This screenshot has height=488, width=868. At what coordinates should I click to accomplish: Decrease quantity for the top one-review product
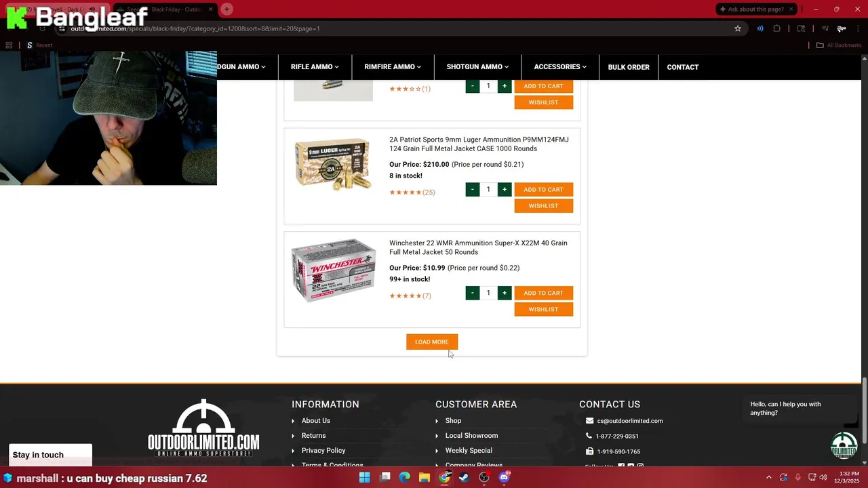point(473,86)
